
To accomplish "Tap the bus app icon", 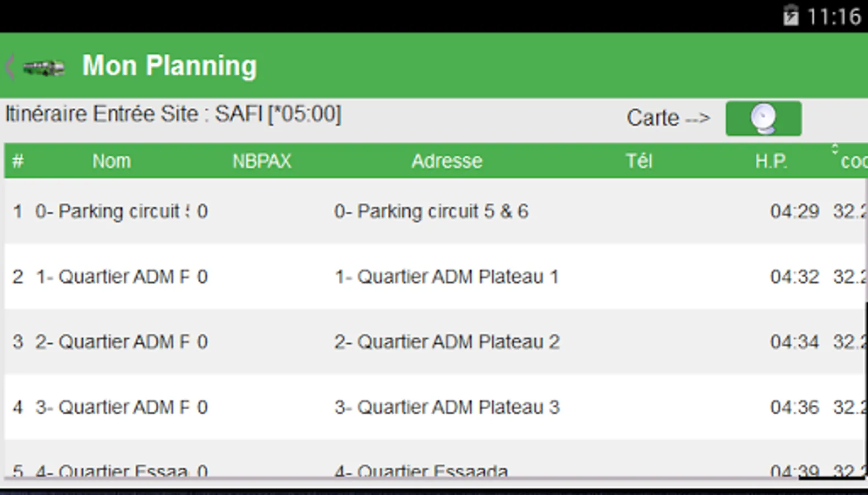I will point(44,68).
